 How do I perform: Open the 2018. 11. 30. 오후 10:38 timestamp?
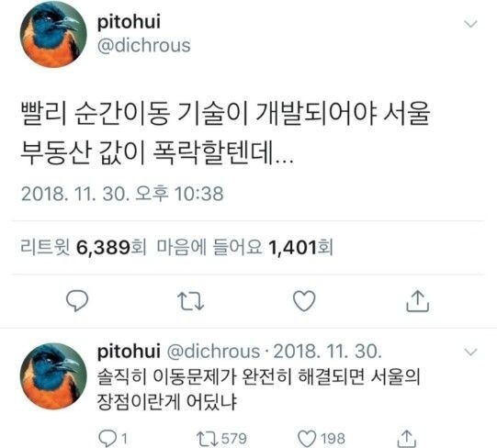click(x=122, y=194)
